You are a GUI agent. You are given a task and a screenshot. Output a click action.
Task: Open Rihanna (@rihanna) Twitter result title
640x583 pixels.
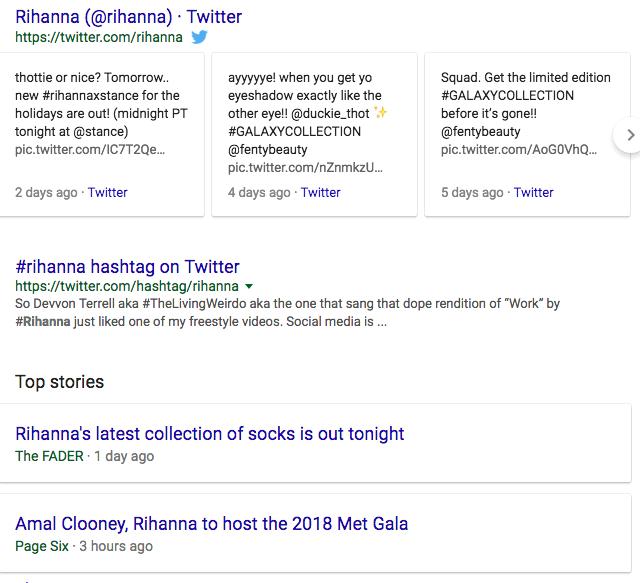(129, 17)
